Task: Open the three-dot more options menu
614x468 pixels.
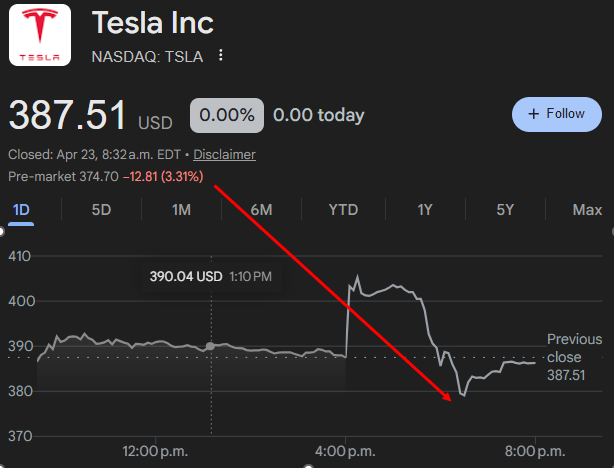Action: tap(221, 56)
